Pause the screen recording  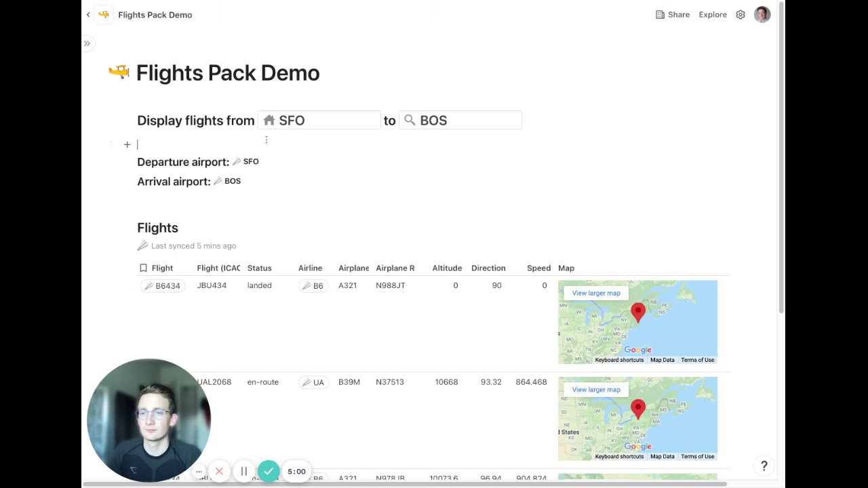tap(244, 471)
